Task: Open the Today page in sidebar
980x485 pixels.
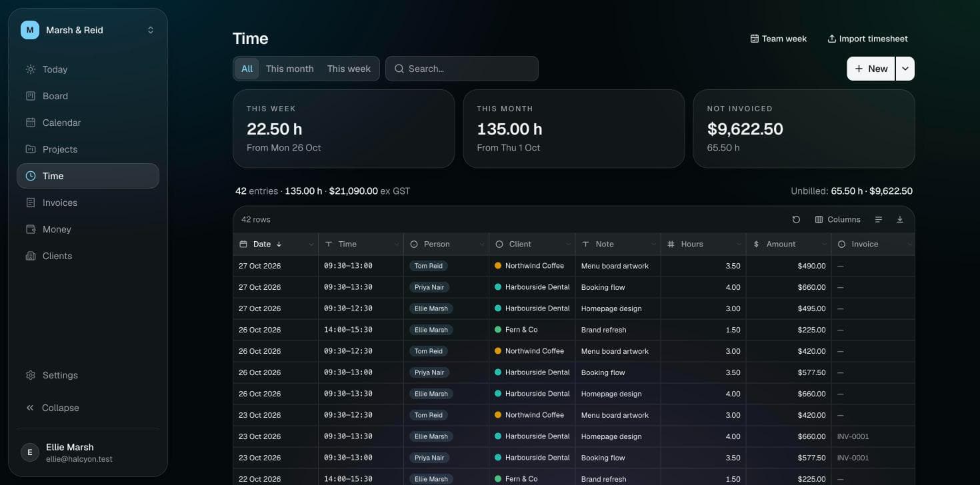Action: pos(88,69)
